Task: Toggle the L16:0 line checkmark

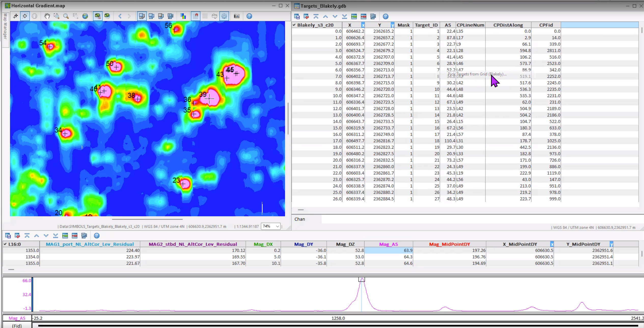Action: 5,244
